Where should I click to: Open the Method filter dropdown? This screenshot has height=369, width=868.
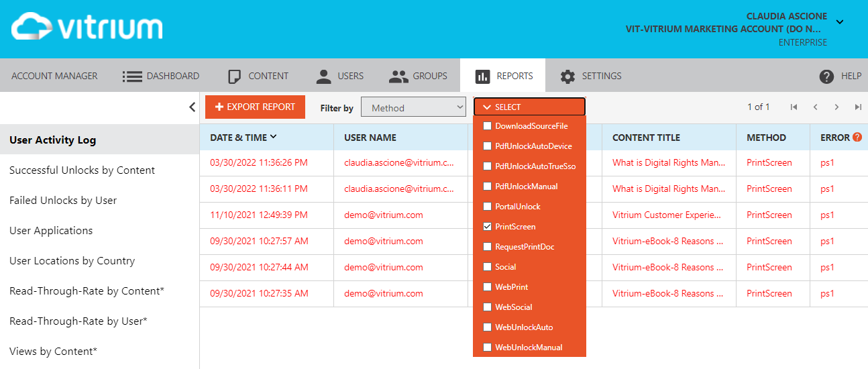(413, 107)
